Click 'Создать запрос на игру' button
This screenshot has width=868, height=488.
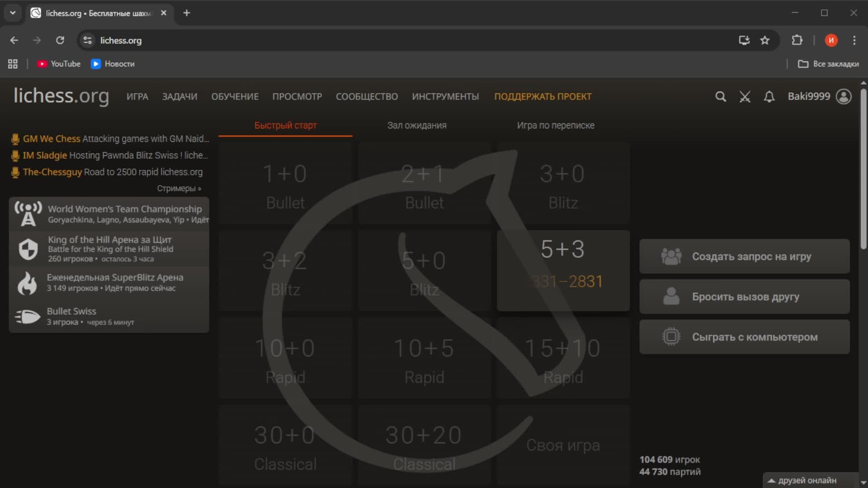tap(744, 257)
